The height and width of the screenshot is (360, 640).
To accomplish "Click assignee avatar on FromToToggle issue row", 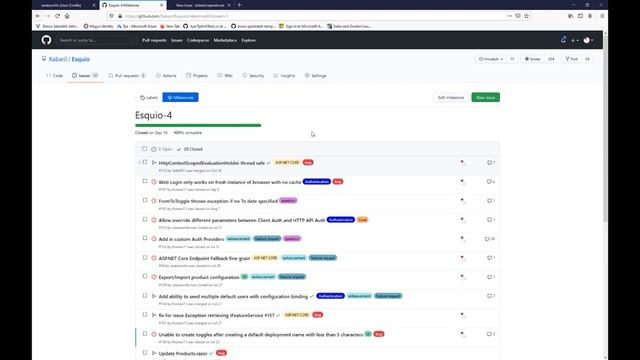I will (462, 201).
